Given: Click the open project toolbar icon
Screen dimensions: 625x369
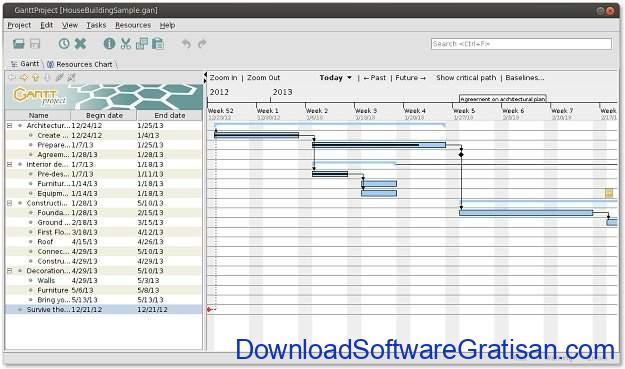Looking at the screenshot, I should 19,43.
